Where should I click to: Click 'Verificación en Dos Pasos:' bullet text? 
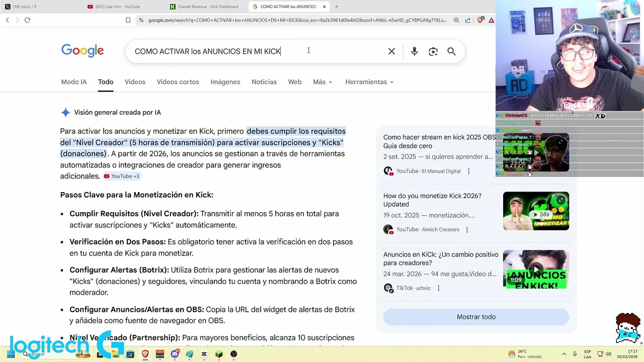tap(118, 242)
